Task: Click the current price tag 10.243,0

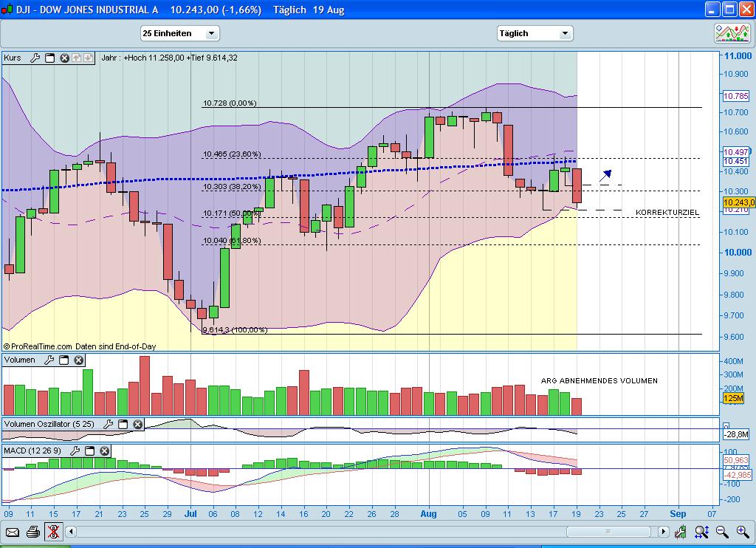Action: tap(739, 203)
